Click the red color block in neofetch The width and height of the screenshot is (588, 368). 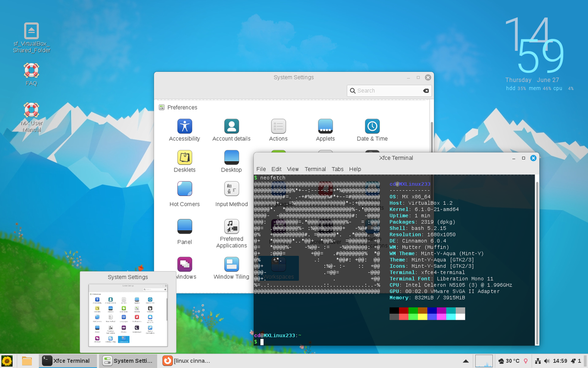(x=403, y=310)
